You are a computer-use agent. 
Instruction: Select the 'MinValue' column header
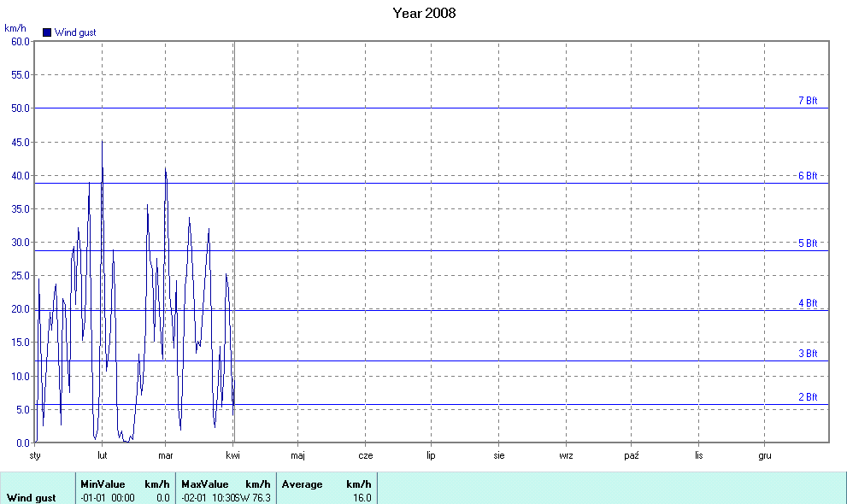[x=103, y=484]
